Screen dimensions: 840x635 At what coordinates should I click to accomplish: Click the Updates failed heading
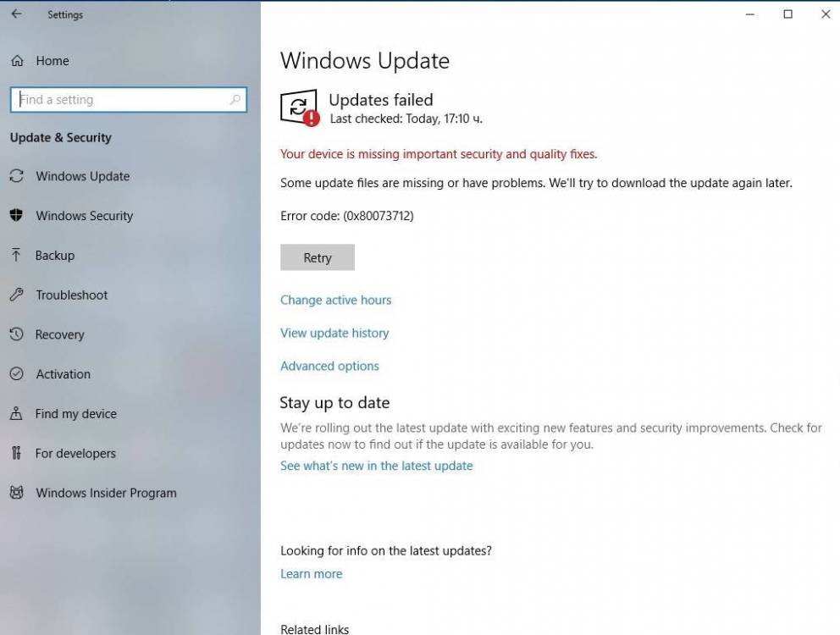tap(380, 100)
